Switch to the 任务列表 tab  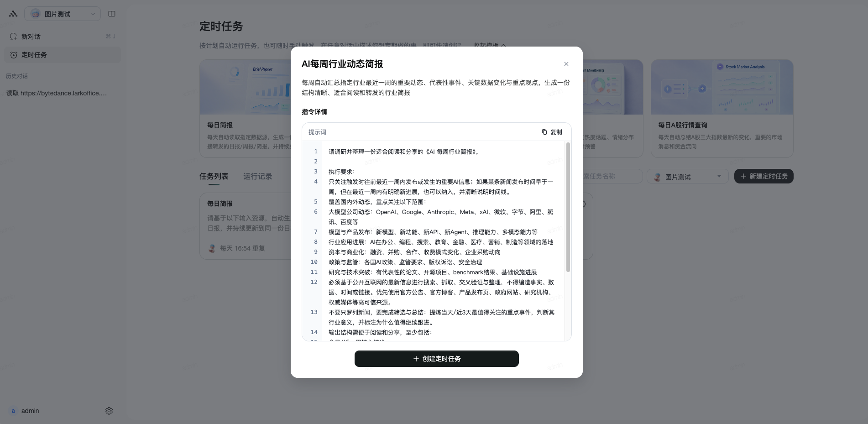click(x=214, y=177)
